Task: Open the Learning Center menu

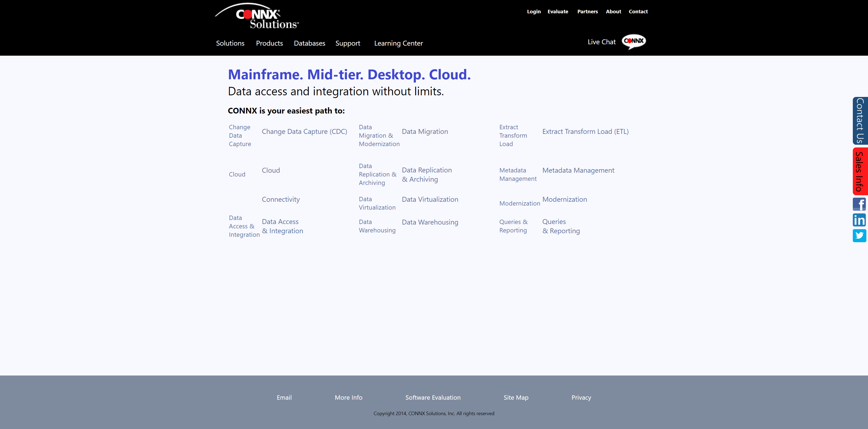Action: pyautogui.click(x=398, y=43)
